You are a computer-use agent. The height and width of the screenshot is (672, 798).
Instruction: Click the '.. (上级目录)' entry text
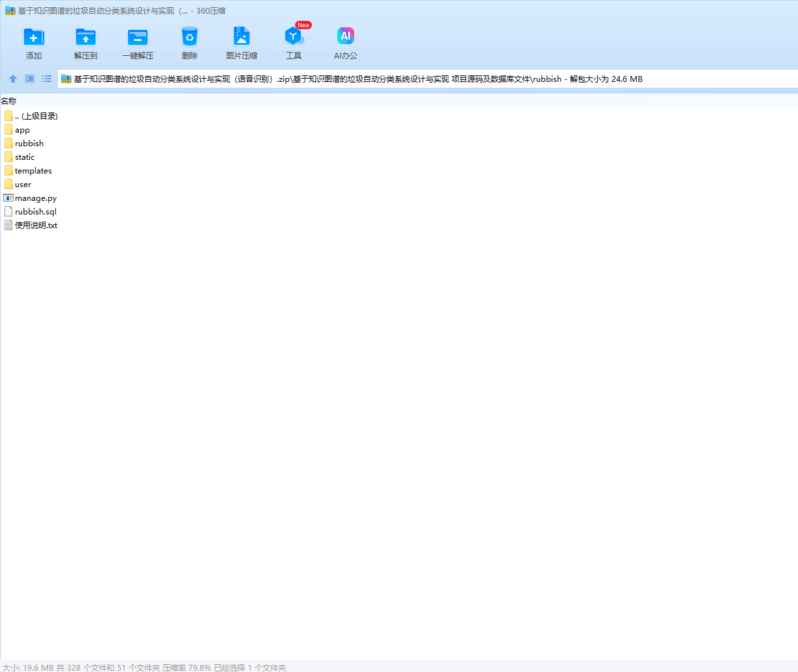(36, 116)
